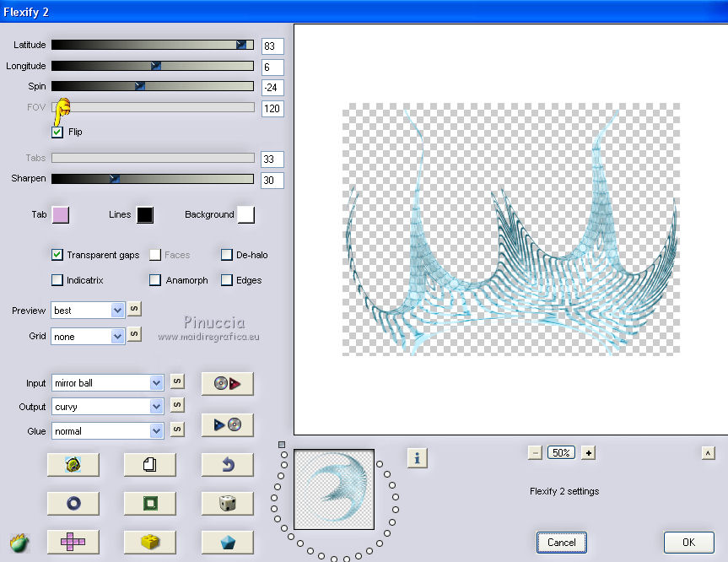Click the S button next to Grid
Screen dimensions: 728x562
pyautogui.click(x=134, y=334)
